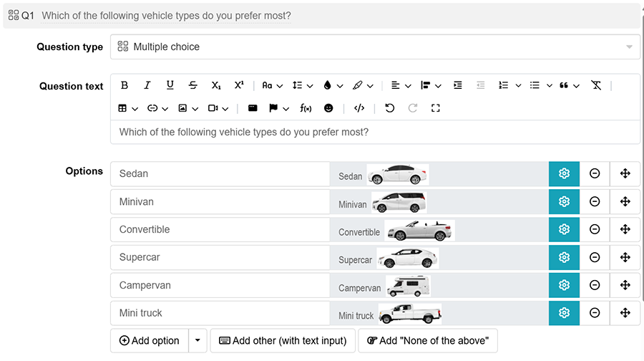The width and height of the screenshot is (644, 361).
Task: Clear text formatting
Action: click(596, 85)
